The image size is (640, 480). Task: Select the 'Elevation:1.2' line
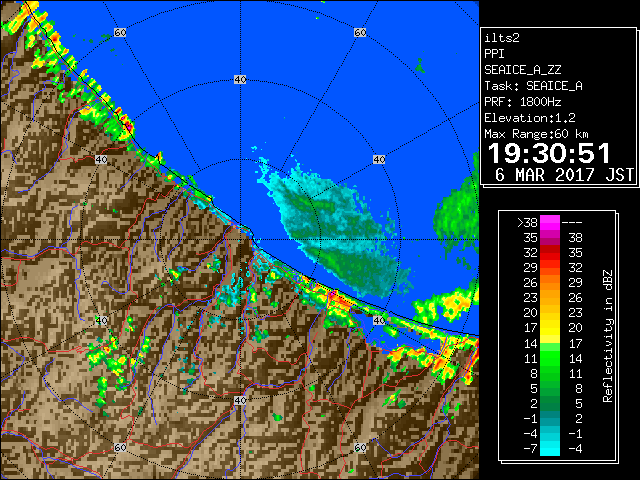tap(530, 118)
